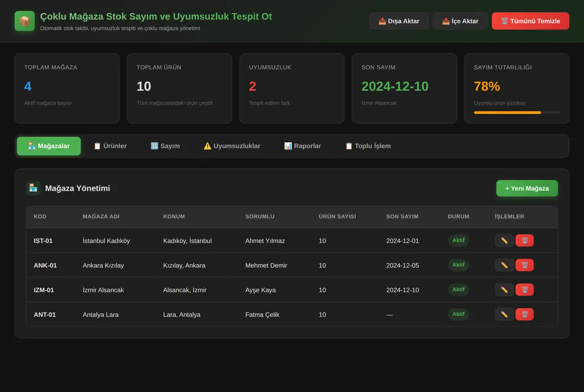Click the Dışa Aktar export button
Image resolution: width=584 pixels, height=392 pixels.
click(x=399, y=21)
